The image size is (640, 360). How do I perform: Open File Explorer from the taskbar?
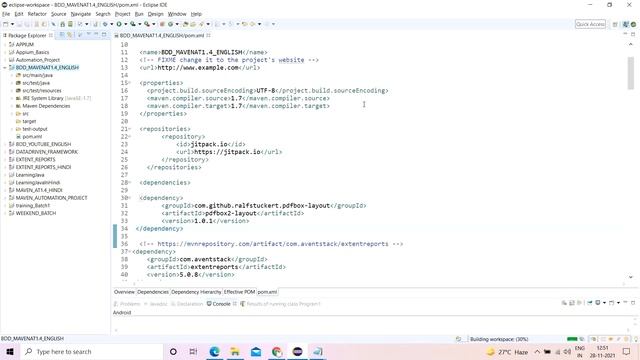point(235,352)
